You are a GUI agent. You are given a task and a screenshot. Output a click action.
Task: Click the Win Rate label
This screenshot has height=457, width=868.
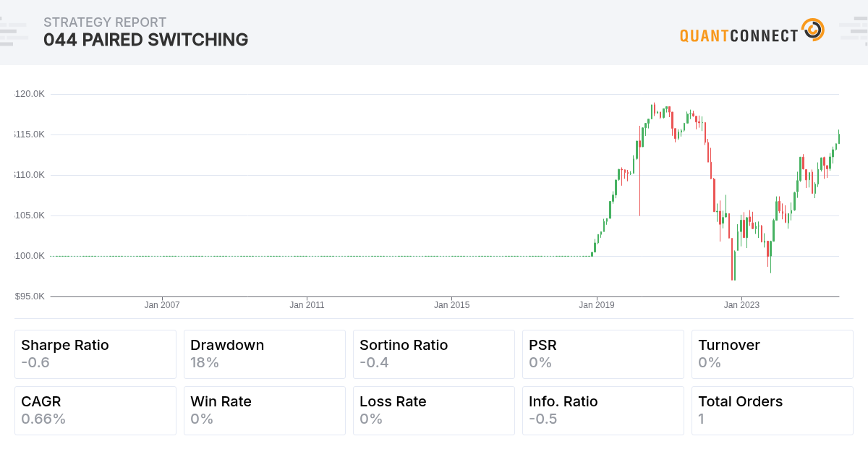[x=221, y=401]
